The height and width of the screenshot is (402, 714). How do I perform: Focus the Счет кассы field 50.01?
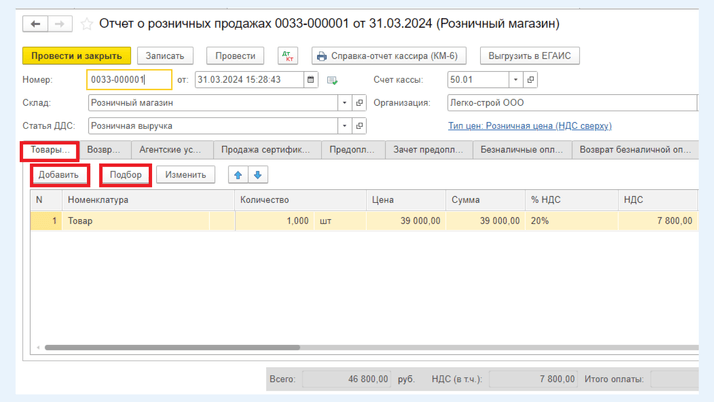pos(478,80)
